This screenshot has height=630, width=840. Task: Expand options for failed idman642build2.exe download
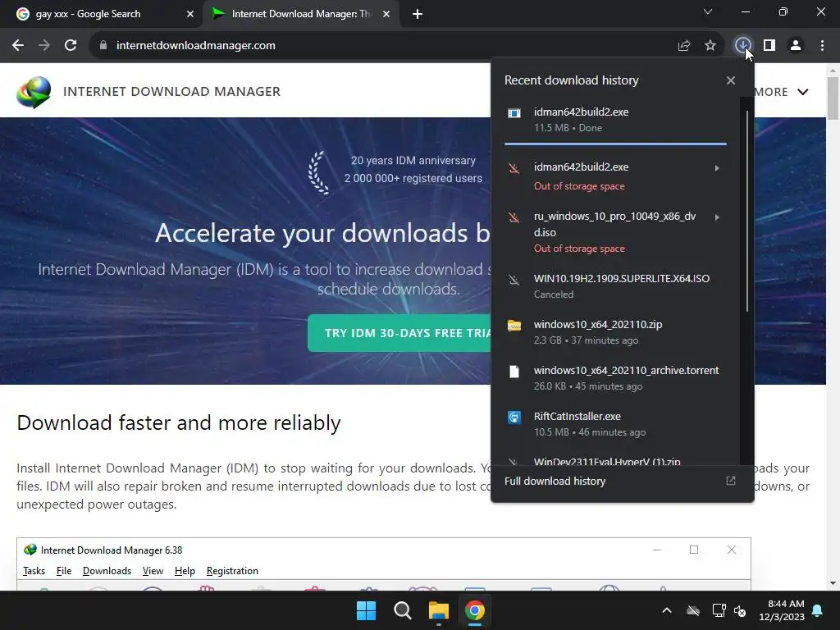(x=717, y=167)
